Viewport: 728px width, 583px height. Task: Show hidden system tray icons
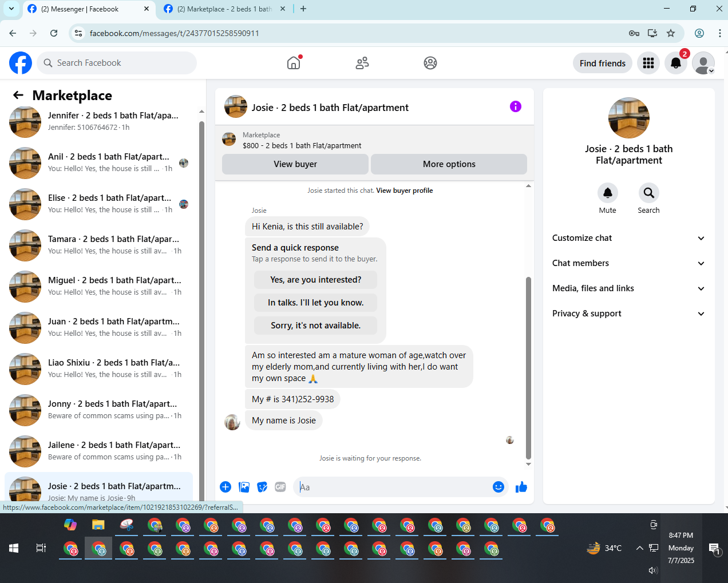(640, 548)
